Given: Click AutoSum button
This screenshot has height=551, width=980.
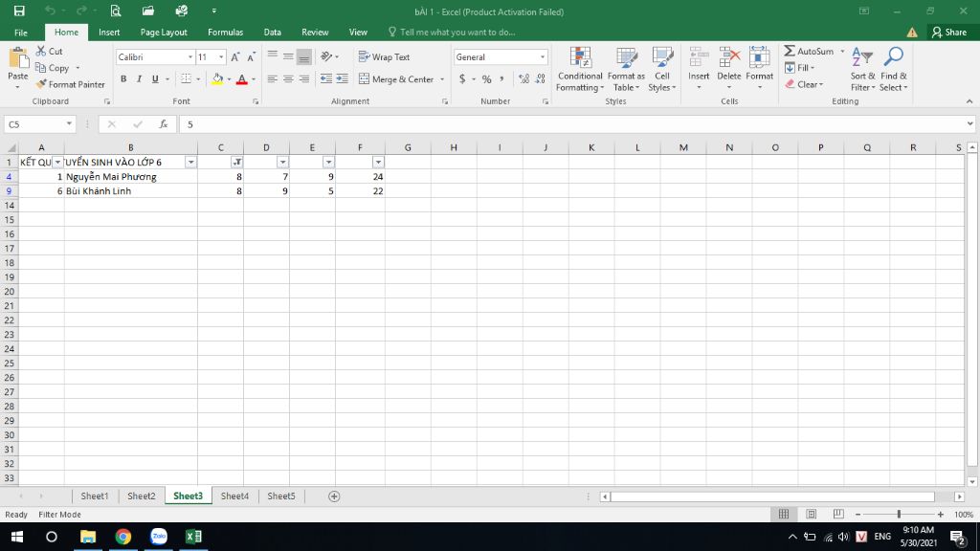Looking at the screenshot, I should point(810,52).
